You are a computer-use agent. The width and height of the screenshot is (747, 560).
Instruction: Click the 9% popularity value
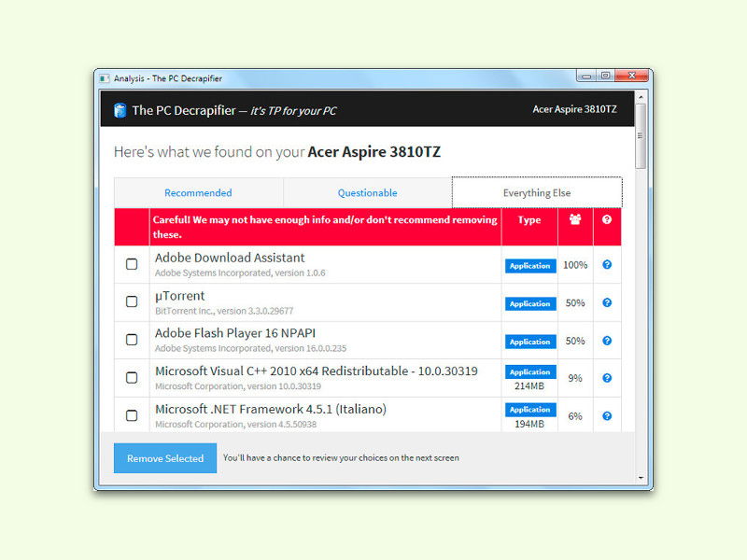575,378
